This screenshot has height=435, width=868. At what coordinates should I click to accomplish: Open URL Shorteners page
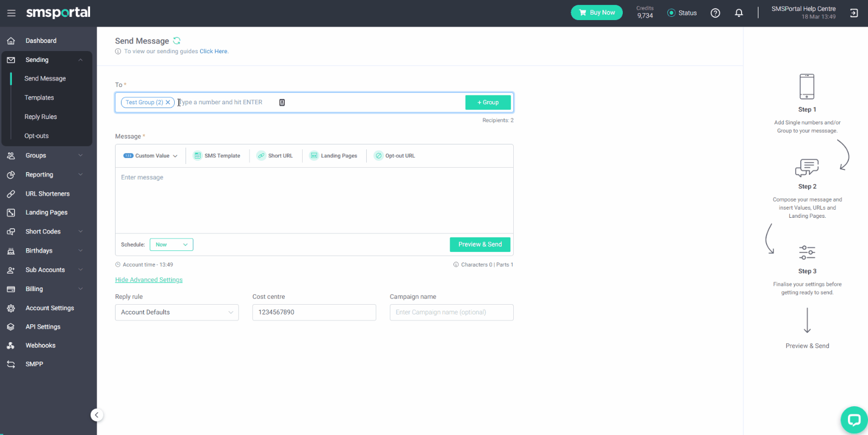tap(48, 194)
